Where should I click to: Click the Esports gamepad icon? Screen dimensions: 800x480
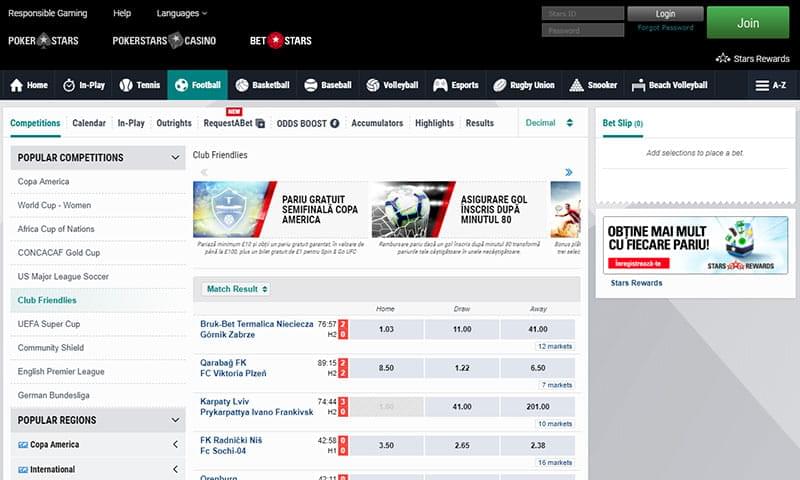click(x=440, y=85)
